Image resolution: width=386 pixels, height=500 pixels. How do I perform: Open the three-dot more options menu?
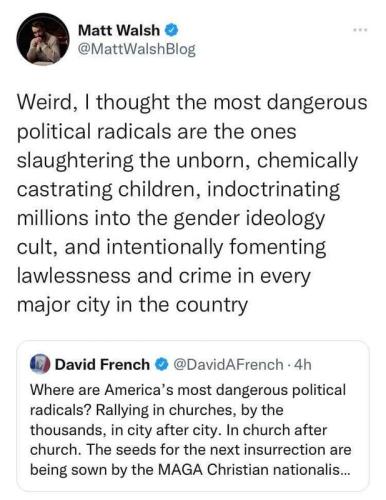coord(361,30)
